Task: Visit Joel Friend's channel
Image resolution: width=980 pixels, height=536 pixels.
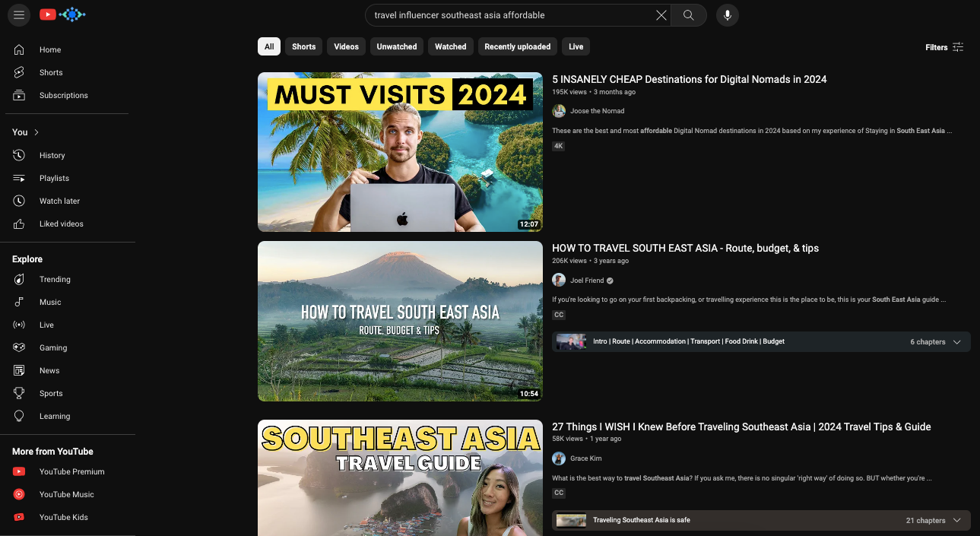Action: pyautogui.click(x=585, y=280)
